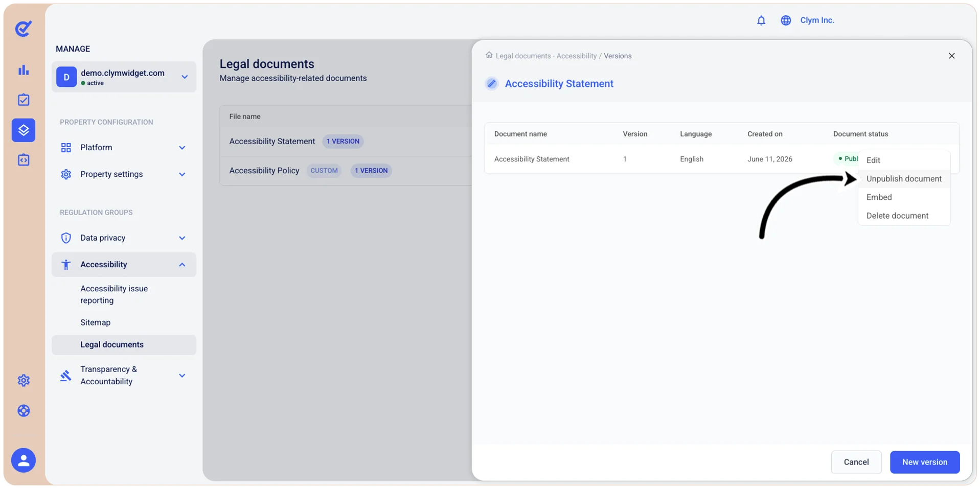This screenshot has width=980, height=488.
Task: Open the analytics bar chart sidebar icon
Action: (24, 70)
